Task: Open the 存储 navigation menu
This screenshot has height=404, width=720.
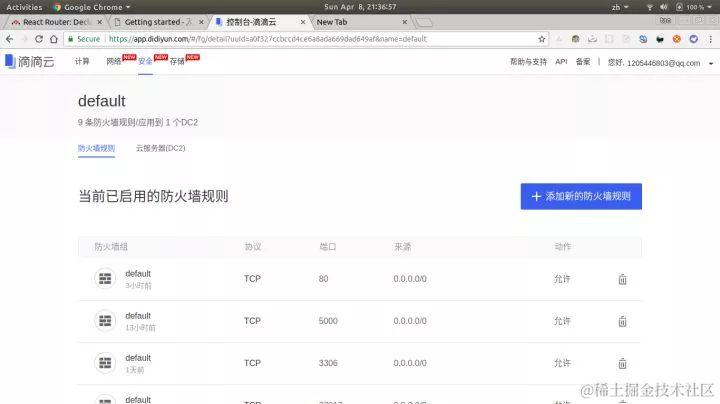Action: (177, 62)
